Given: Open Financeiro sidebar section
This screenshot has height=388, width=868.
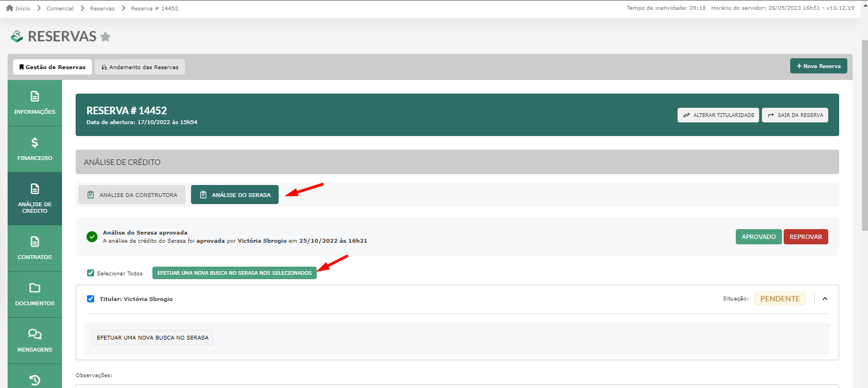Looking at the screenshot, I should click(35, 149).
